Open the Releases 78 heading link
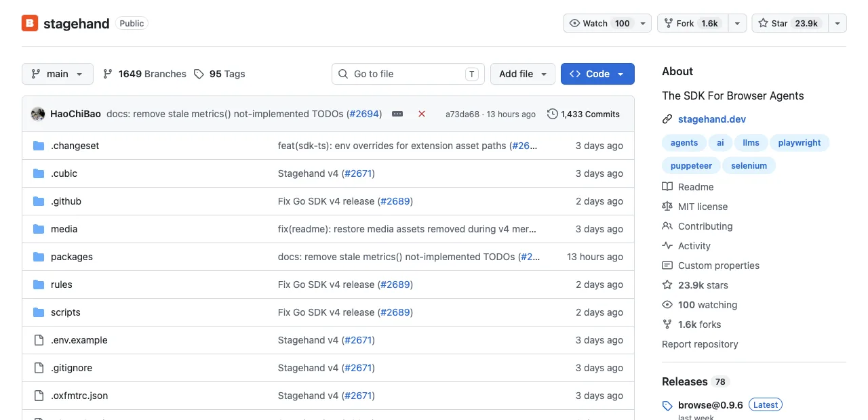The image size is (868, 420). click(x=695, y=381)
